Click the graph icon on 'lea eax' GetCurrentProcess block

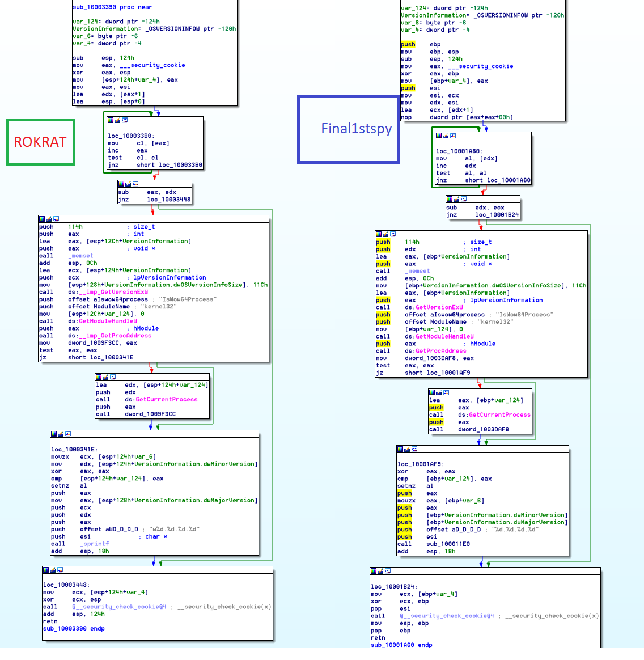[439, 392]
